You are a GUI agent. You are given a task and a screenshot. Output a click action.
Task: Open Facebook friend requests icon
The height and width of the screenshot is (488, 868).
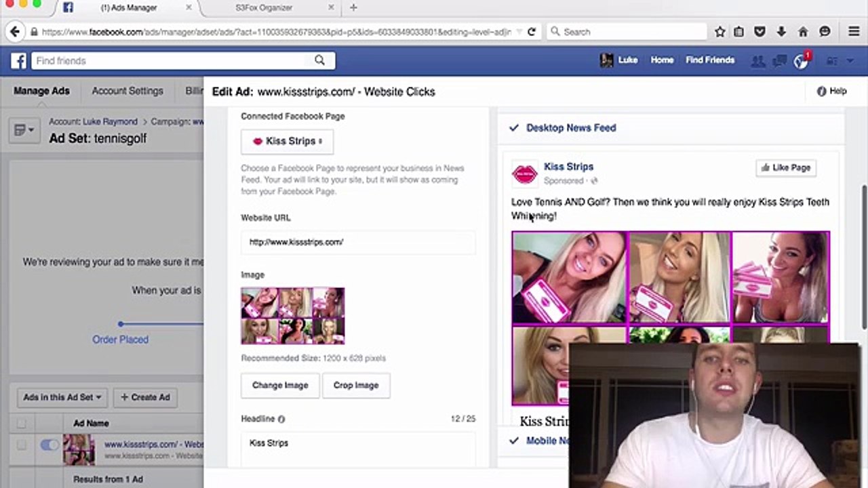[758, 61]
